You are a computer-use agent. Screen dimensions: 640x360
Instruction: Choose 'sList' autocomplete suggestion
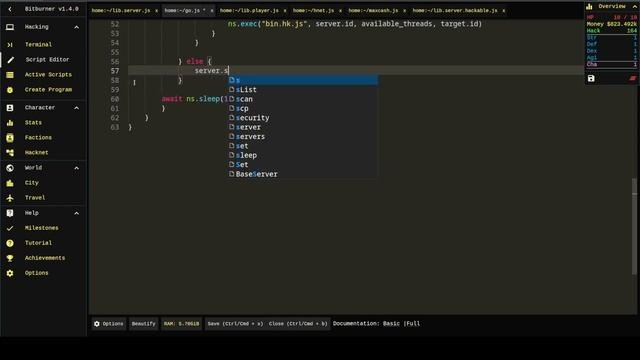(303, 90)
